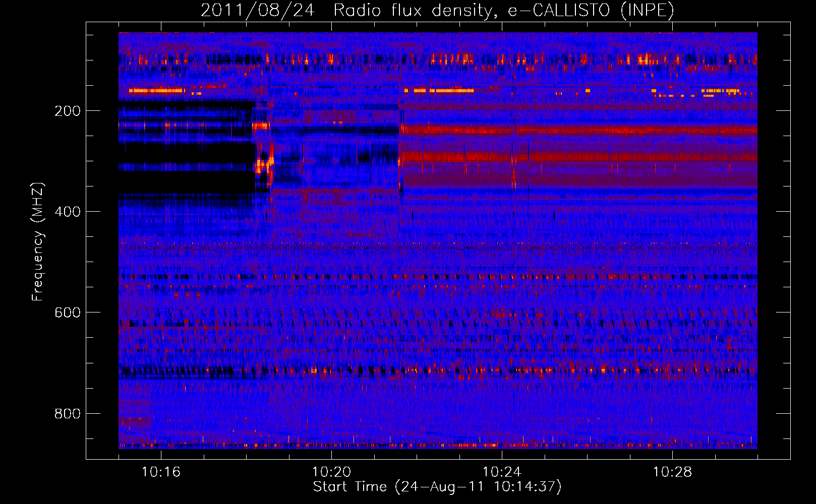Click the 10:24 time tick label

[x=502, y=472]
